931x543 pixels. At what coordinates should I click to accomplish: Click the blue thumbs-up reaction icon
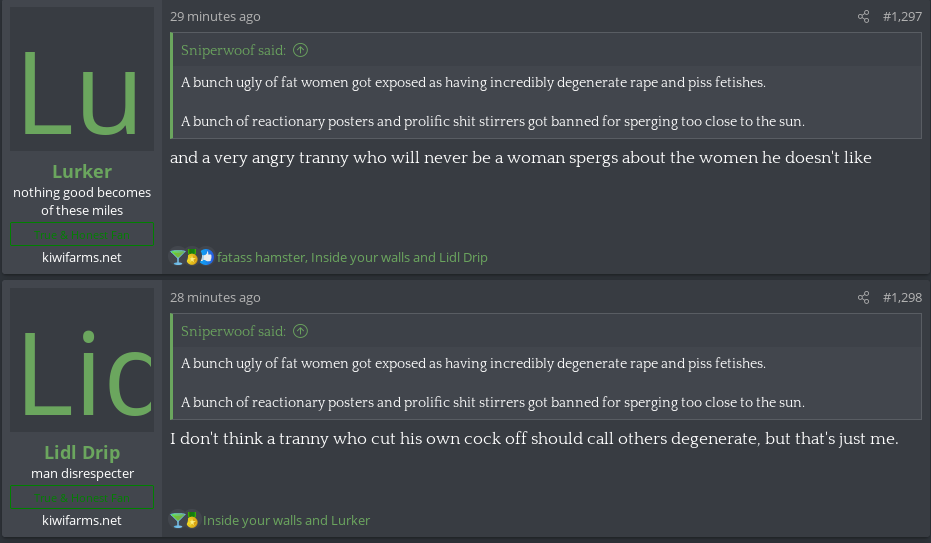(x=207, y=257)
